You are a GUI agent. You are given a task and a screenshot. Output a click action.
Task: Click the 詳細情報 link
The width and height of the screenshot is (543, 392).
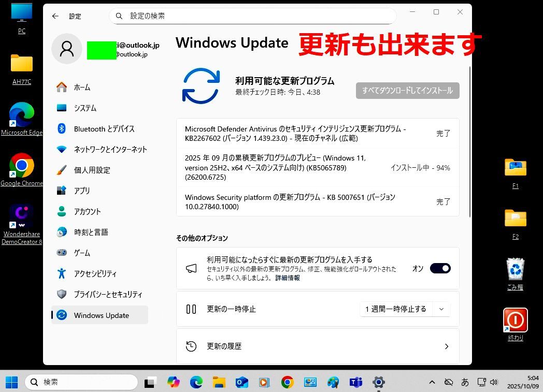(288, 278)
